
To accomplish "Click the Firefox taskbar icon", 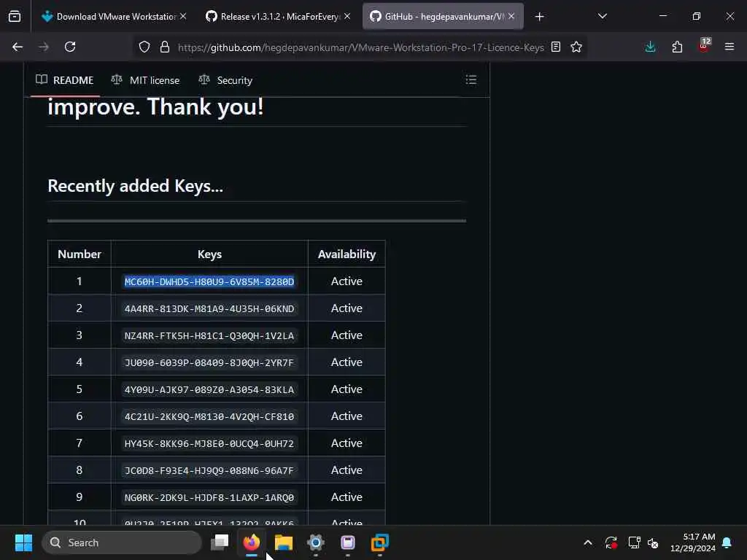I will click(x=252, y=542).
